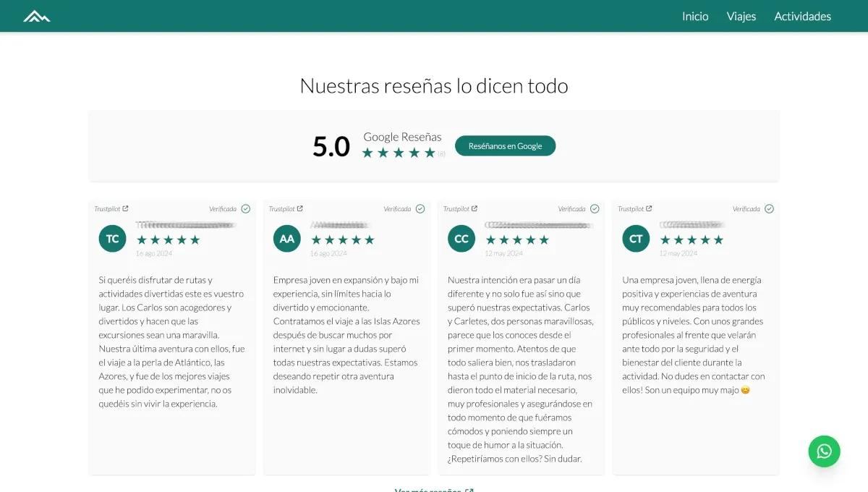Click the Verificada badge on the CT review
868x492 pixels.
[x=768, y=208]
